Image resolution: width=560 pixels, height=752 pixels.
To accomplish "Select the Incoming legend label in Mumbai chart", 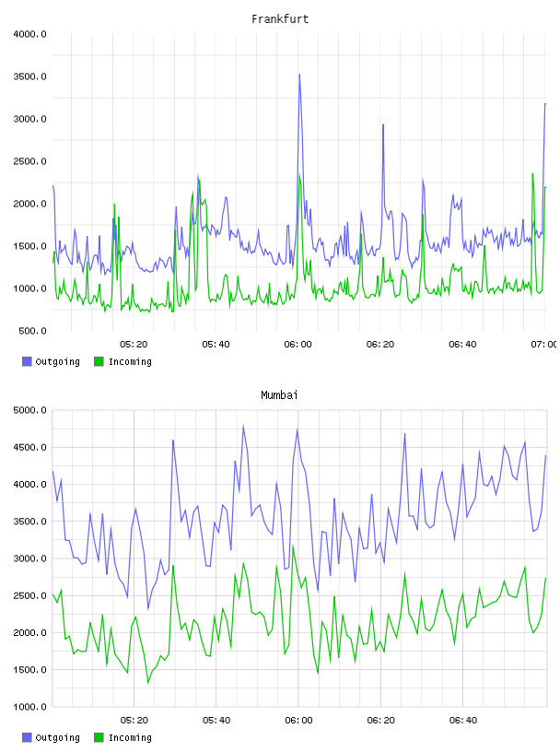I will pos(130,738).
